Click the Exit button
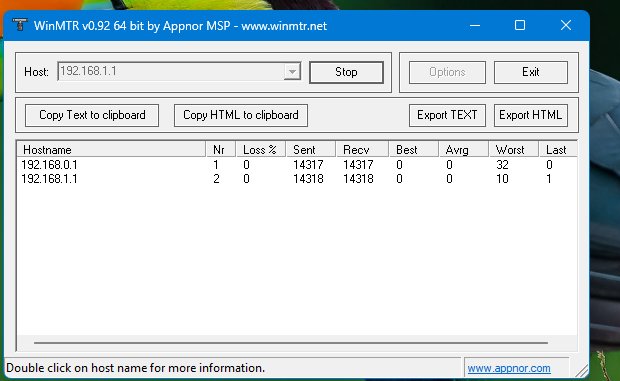Image resolution: width=620 pixels, height=381 pixels. click(x=531, y=72)
